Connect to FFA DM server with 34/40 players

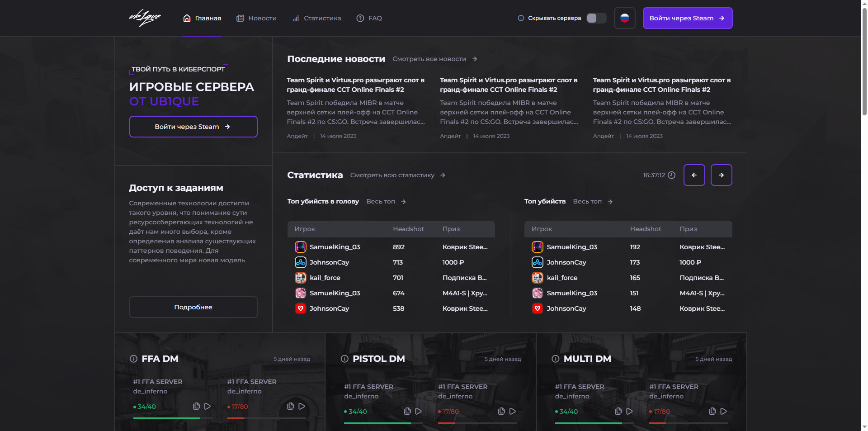coord(208,406)
